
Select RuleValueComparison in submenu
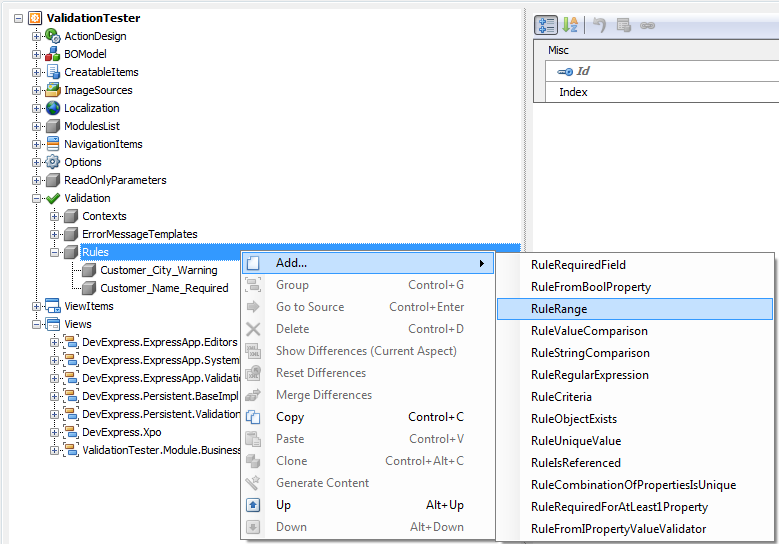[x=635, y=331]
